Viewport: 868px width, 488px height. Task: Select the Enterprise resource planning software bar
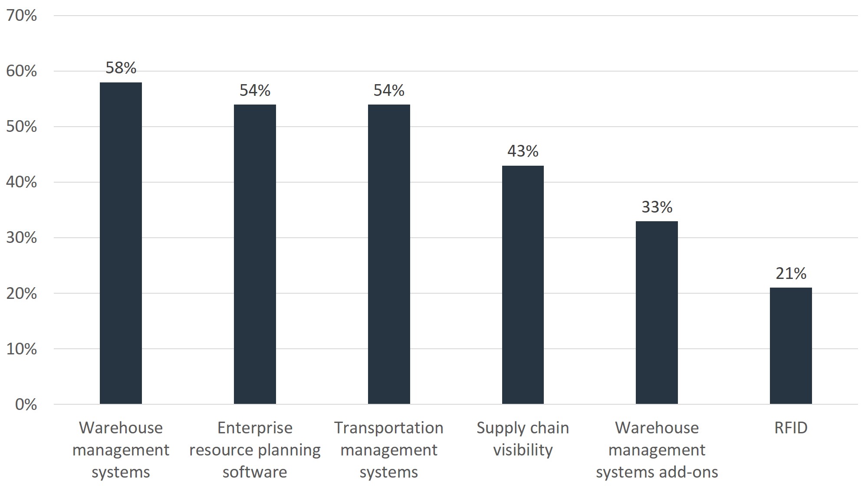(255, 255)
